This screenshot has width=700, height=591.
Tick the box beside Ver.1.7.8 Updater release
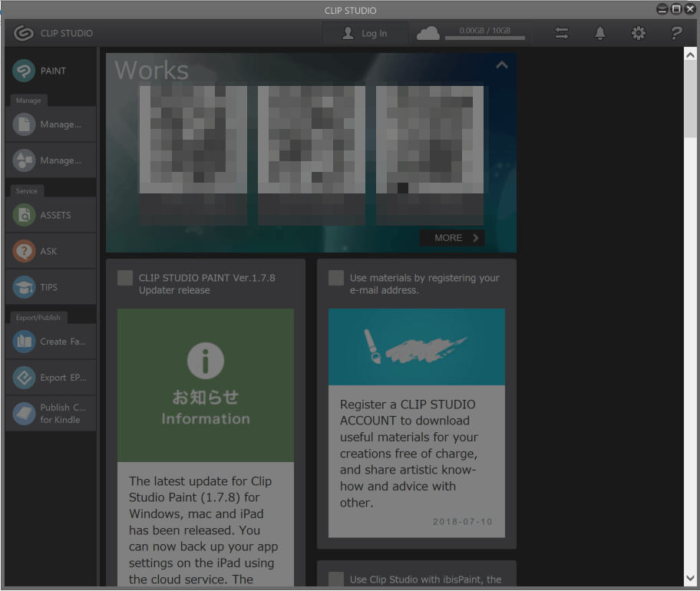point(125,278)
